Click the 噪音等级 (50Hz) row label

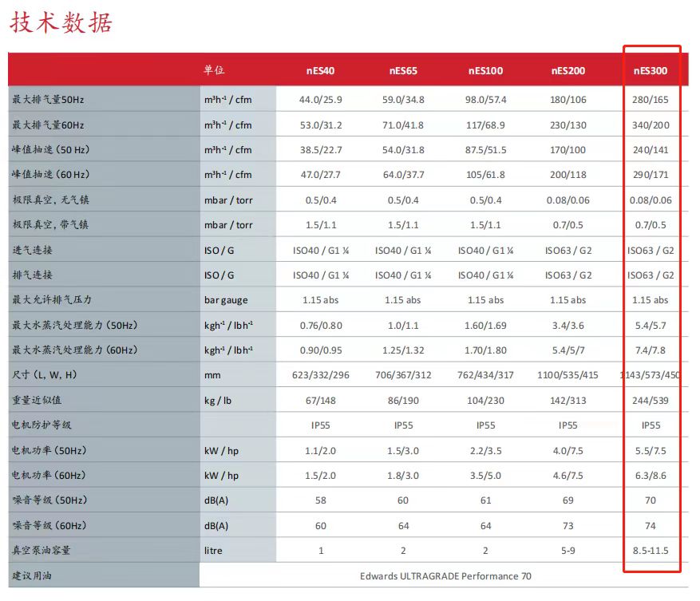[49, 500]
